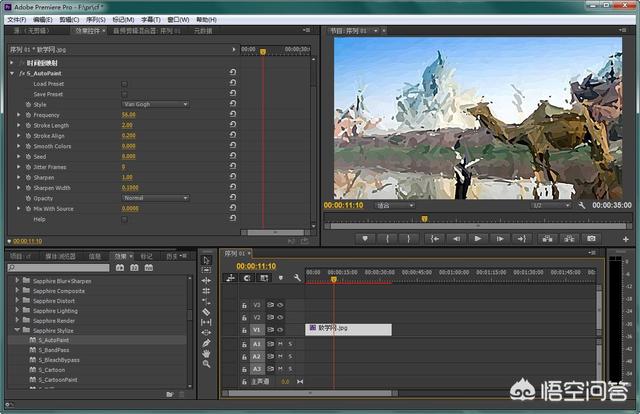Click the new custom bin folder icon
The width and height of the screenshot is (640, 414).
point(170,394)
